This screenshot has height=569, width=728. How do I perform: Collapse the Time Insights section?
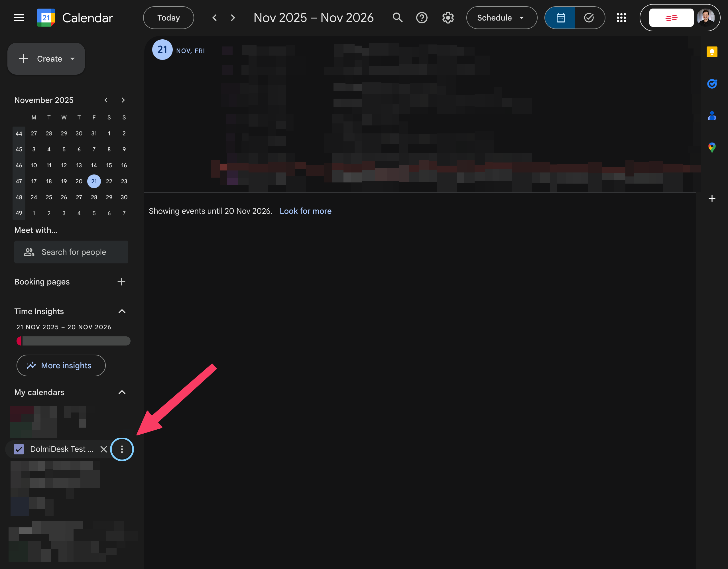[122, 311]
